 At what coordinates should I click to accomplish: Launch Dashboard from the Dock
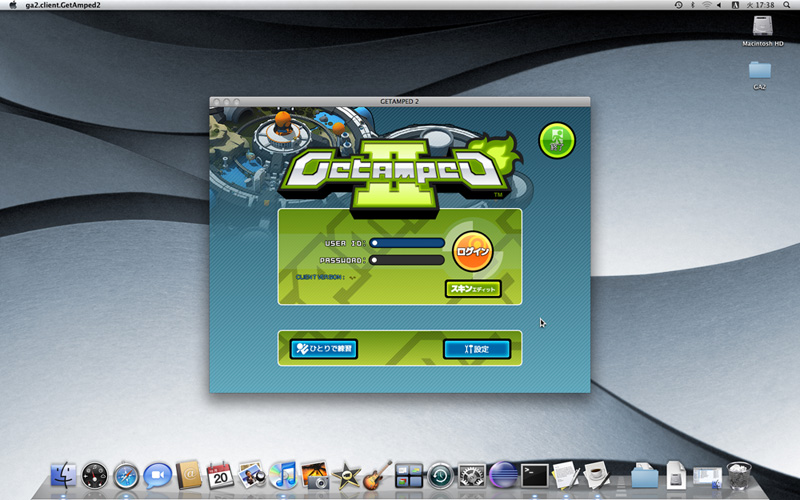95,476
